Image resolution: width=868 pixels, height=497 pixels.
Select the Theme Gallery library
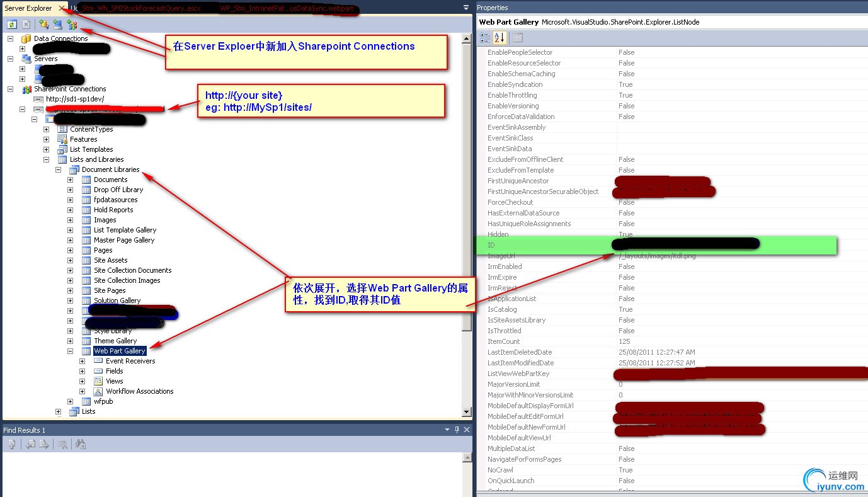point(115,341)
